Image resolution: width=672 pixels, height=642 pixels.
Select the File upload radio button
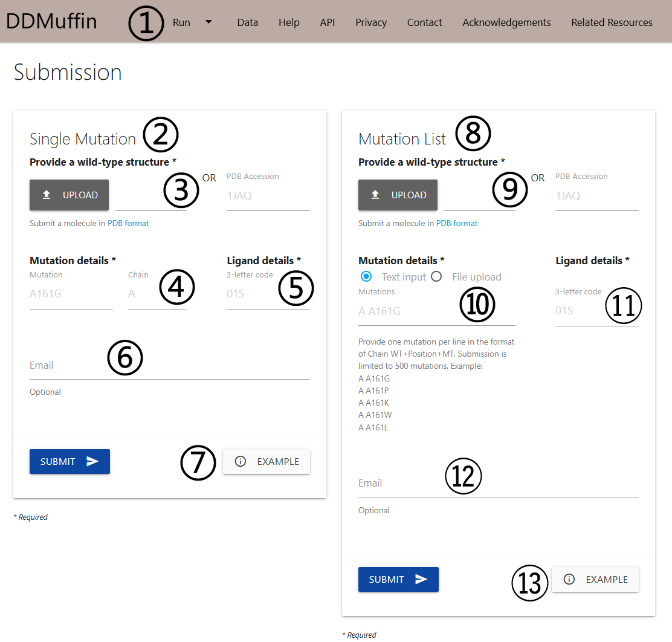(x=437, y=277)
